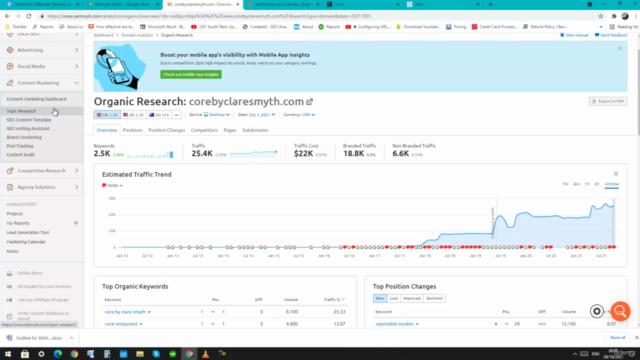Select New in Top Position Changes
The height and width of the screenshot is (360, 640).
click(x=380, y=298)
